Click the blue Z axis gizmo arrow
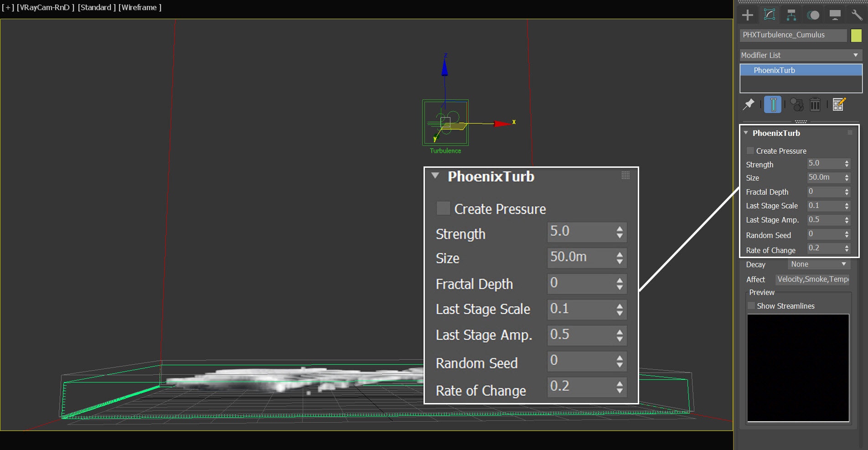Image resolution: width=868 pixels, height=450 pixels. 444,67
